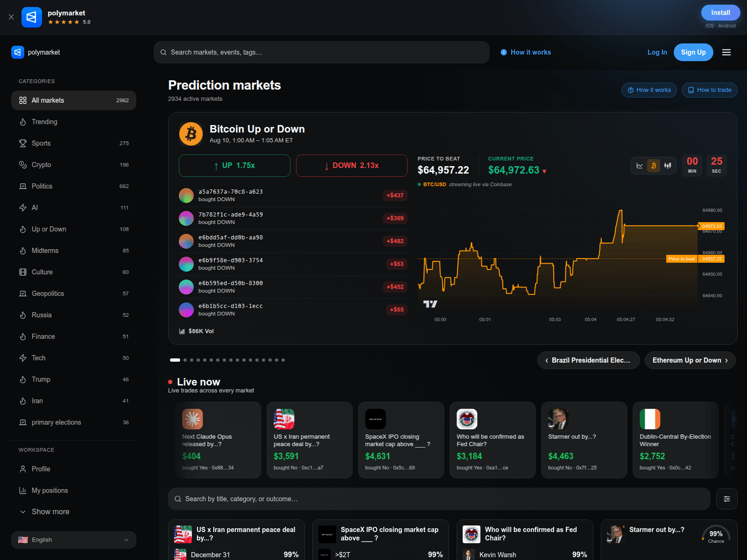Open Dublin-Central By-Election Winner live card
This screenshot has width=747, height=560.
(x=676, y=440)
